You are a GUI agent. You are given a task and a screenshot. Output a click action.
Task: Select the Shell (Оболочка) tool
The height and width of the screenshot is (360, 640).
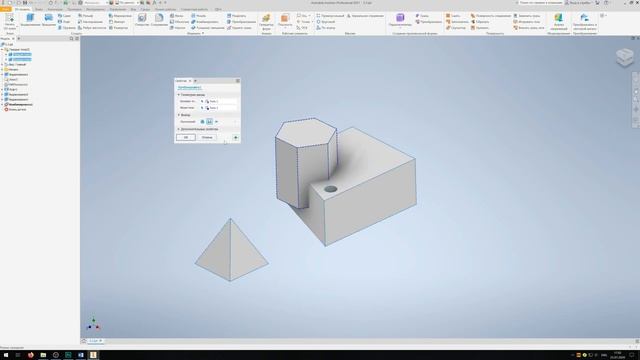click(180, 22)
